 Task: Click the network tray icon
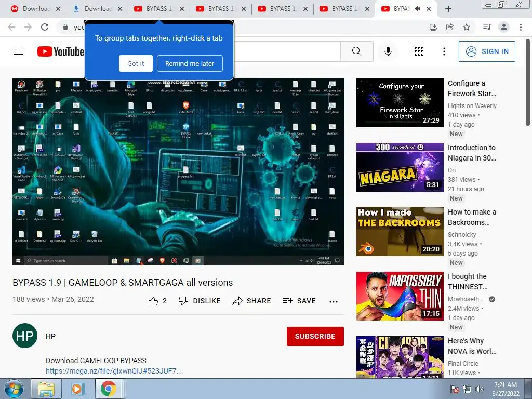(467, 389)
